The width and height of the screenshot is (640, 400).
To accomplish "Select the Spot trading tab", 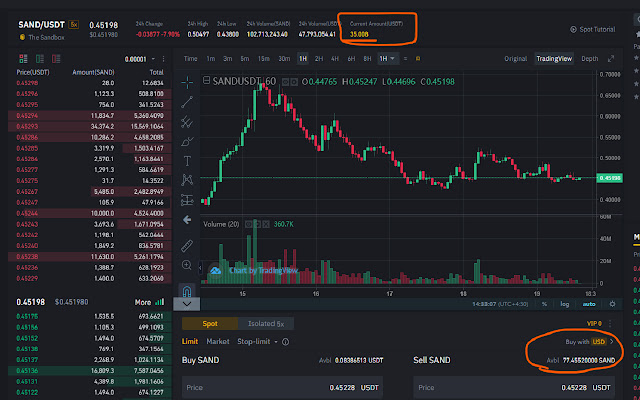I will (x=210, y=324).
